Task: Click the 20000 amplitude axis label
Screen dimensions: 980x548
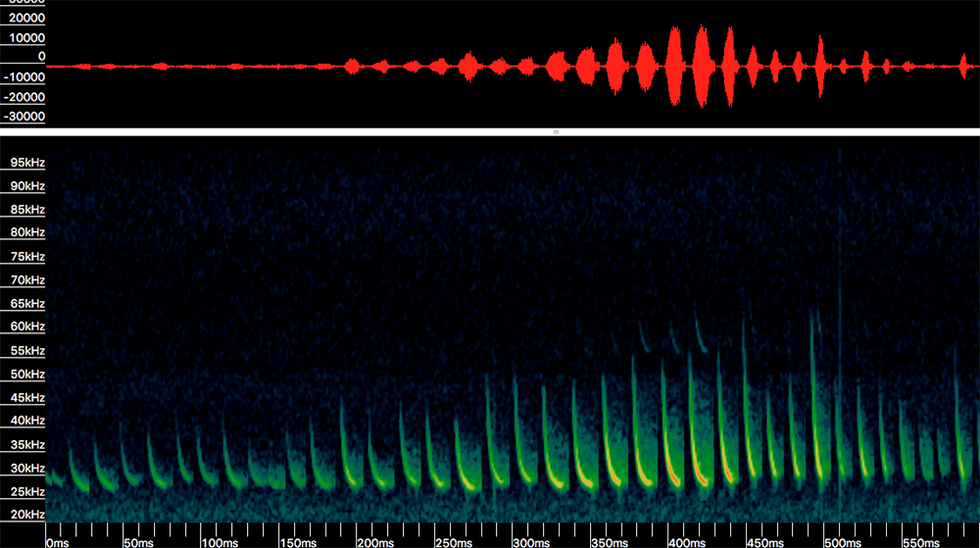Action: pos(25,18)
